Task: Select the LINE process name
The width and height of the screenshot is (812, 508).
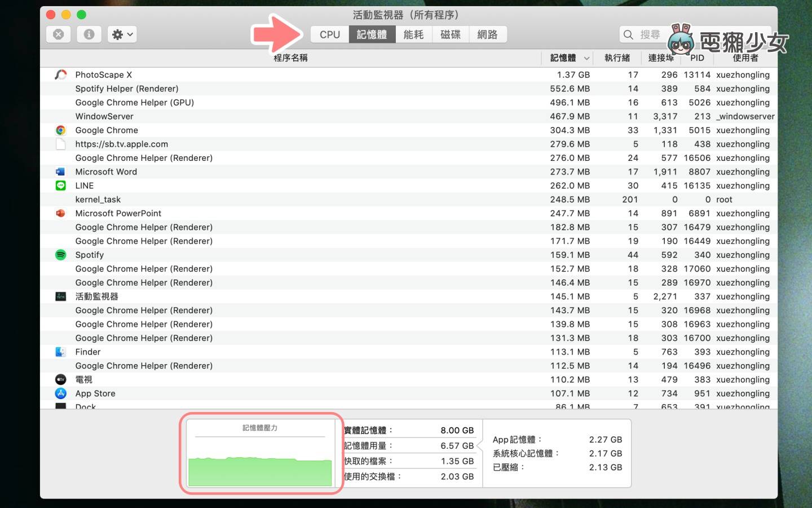Action: coord(85,186)
